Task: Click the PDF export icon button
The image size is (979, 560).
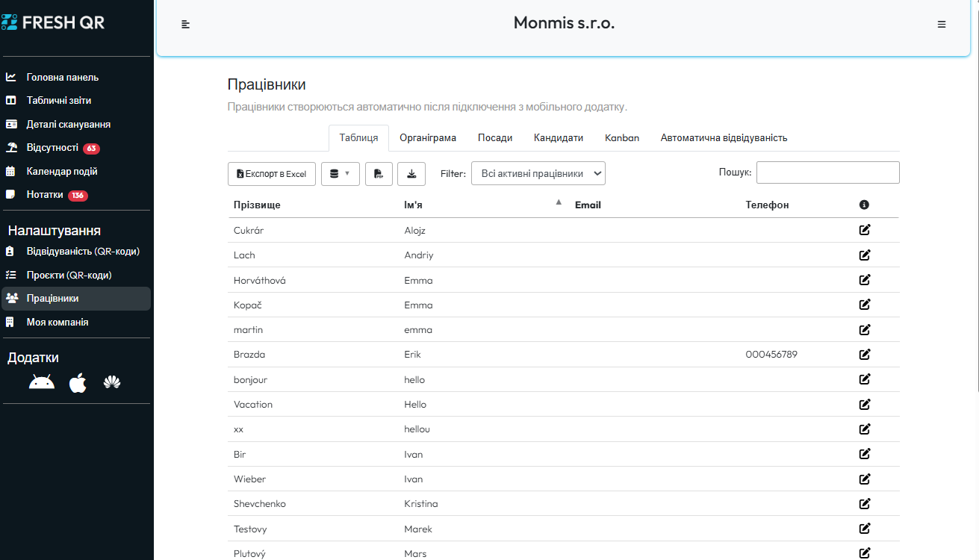Action: click(x=379, y=174)
